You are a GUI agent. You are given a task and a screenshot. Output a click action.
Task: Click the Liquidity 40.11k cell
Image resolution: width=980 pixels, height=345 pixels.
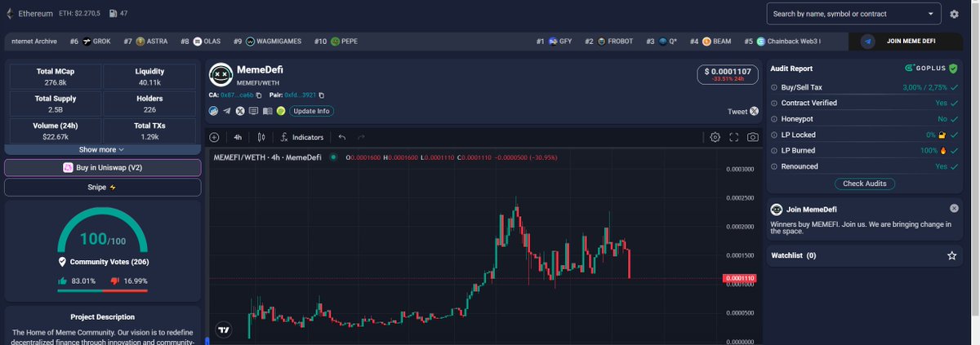149,77
